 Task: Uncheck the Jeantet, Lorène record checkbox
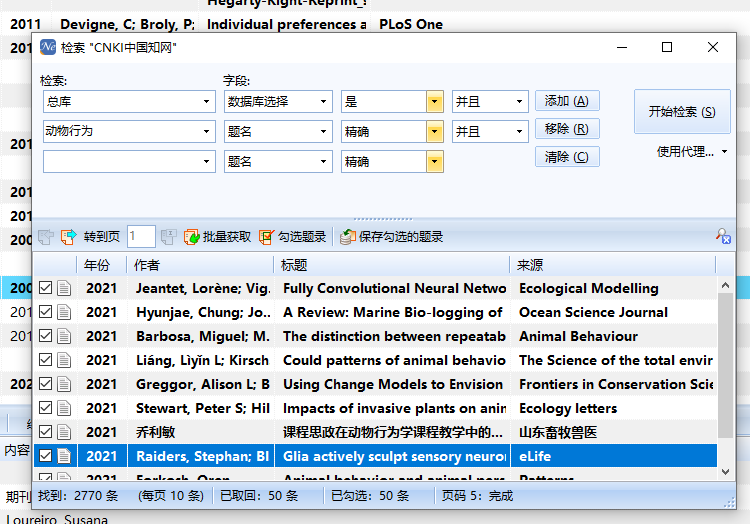click(x=45, y=288)
